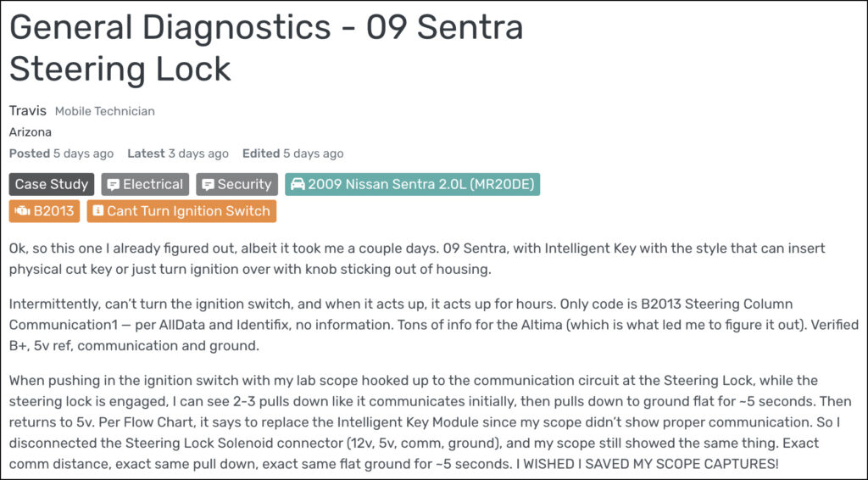Select the Cant Turn Ignition Switch tag
Image resolution: width=868 pixels, height=480 pixels.
tap(181, 211)
